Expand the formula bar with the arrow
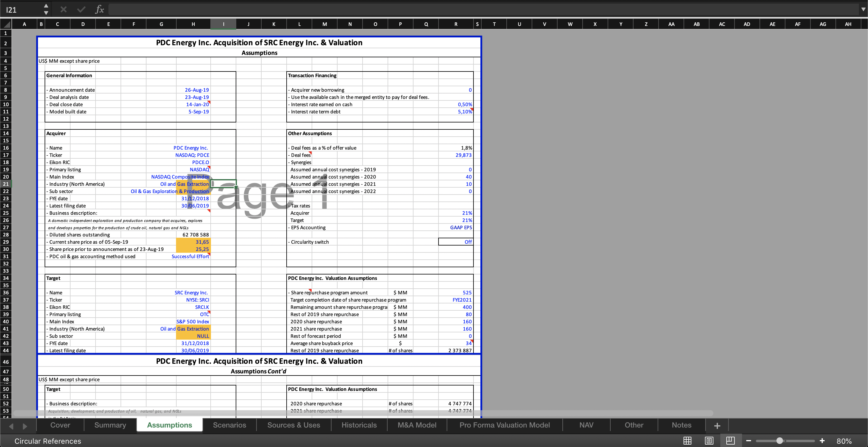The width and height of the screenshot is (868, 447). (x=863, y=9)
